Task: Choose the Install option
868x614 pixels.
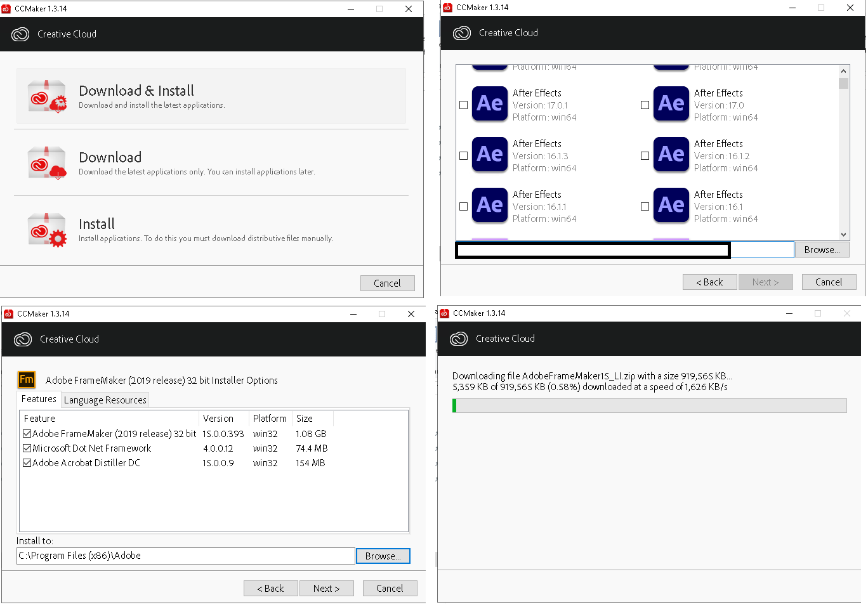Action: point(211,230)
